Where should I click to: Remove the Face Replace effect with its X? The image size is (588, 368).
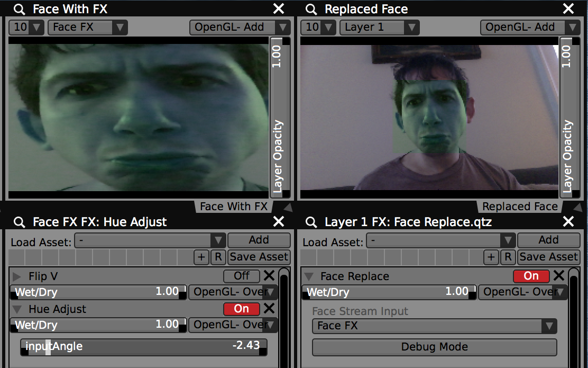(x=559, y=276)
